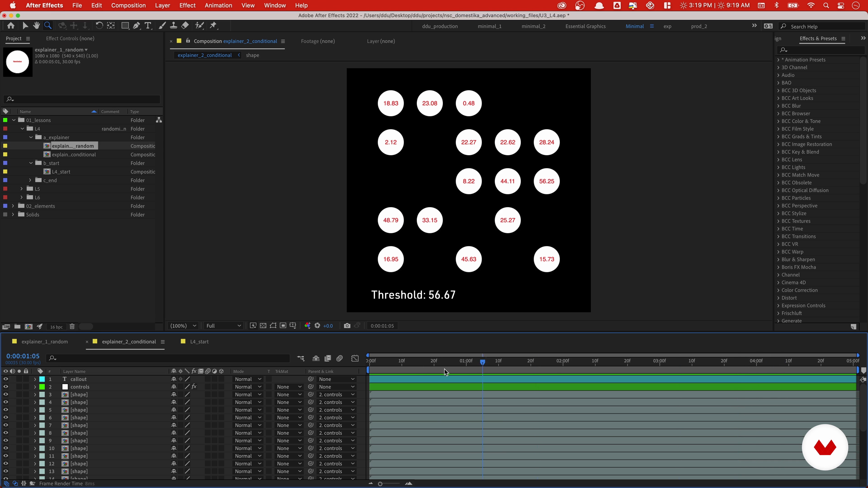Delete selected project item with trash icon
The height and width of the screenshot is (488, 868).
tap(72, 327)
